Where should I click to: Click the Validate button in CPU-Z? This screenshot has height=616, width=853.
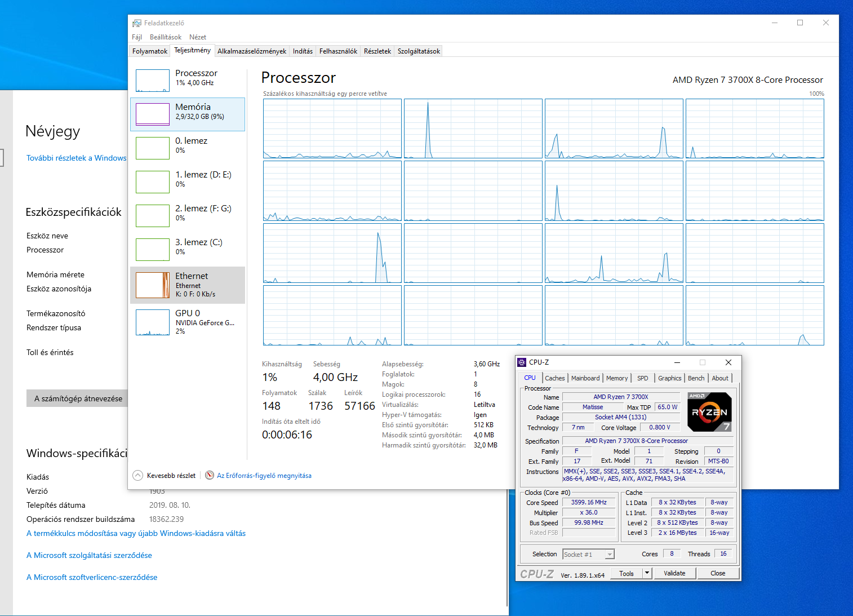(674, 573)
